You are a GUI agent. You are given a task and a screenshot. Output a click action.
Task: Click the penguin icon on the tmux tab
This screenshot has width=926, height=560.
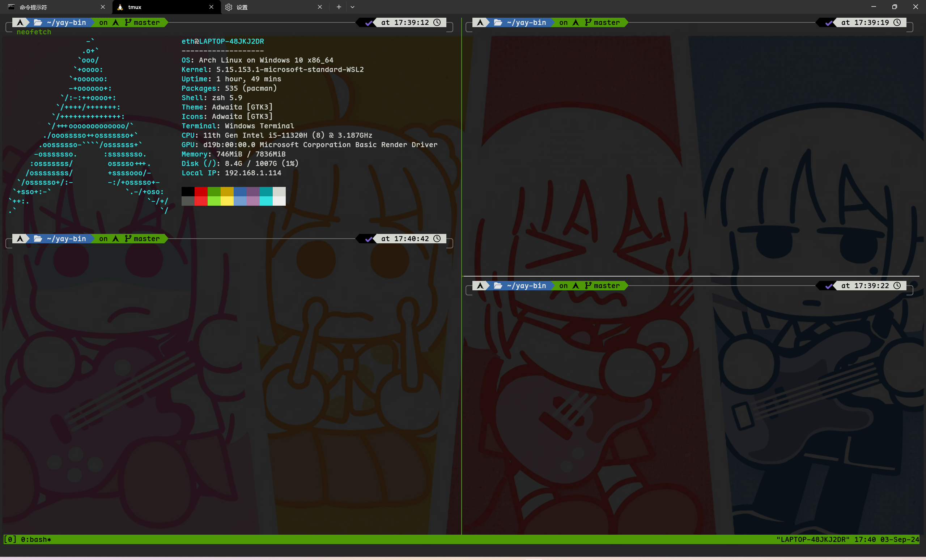coord(120,7)
